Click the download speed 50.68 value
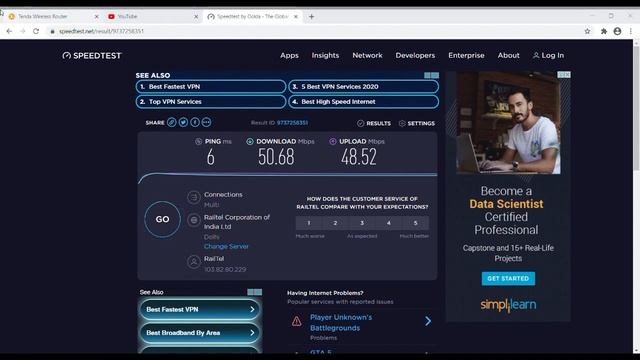Screen dimensions: 640x360 [276, 157]
